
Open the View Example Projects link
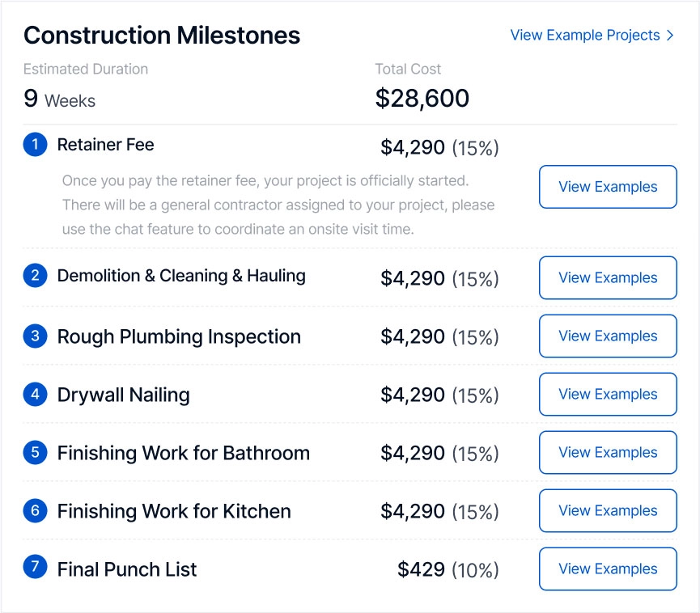[x=592, y=36]
